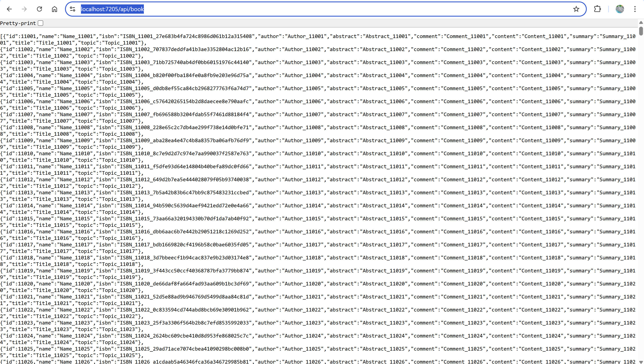Click the forward navigation arrow
The width and height of the screenshot is (644, 364).
pos(24,9)
